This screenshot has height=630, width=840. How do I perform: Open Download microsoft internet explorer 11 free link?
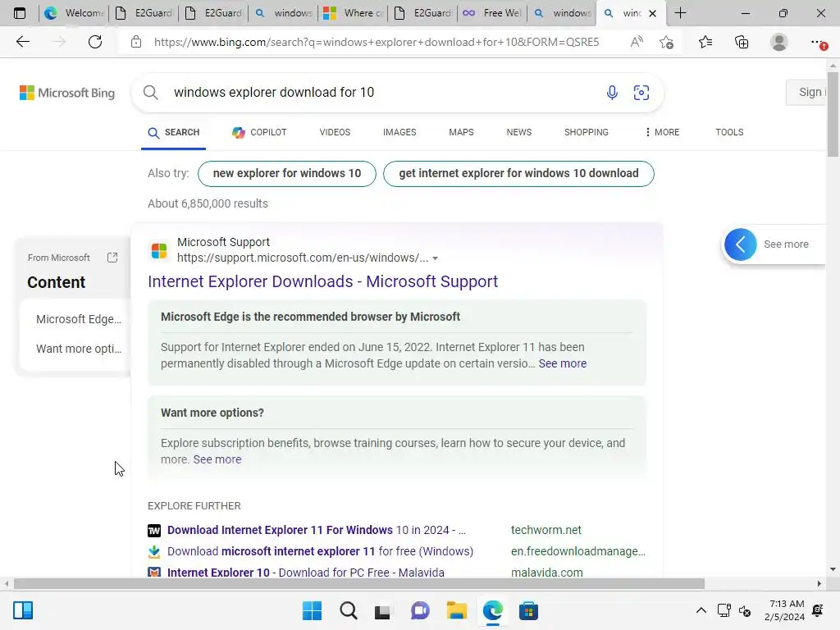(x=320, y=551)
